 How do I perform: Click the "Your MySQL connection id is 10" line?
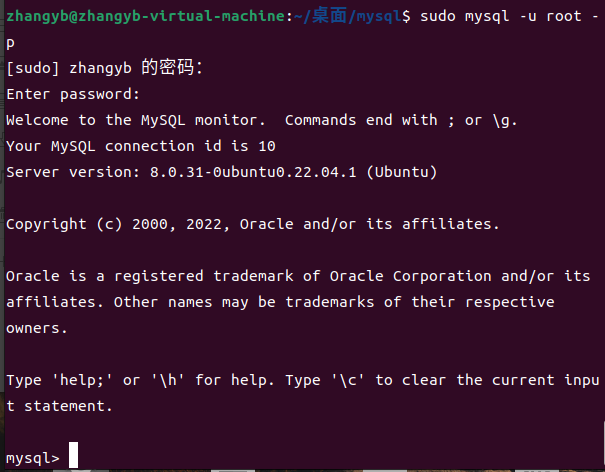point(140,146)
